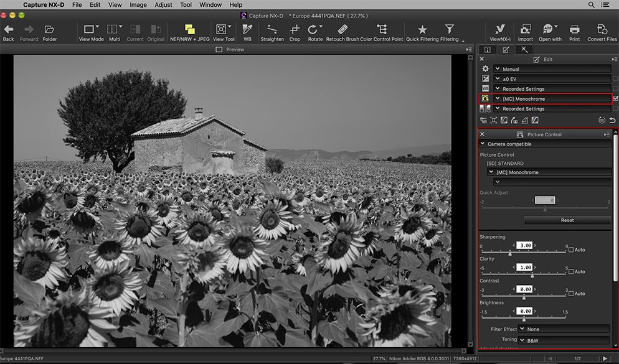Toggle NEF/NRW + JPEG display
The height and width of the screenshot is (364, 619).
189,32
